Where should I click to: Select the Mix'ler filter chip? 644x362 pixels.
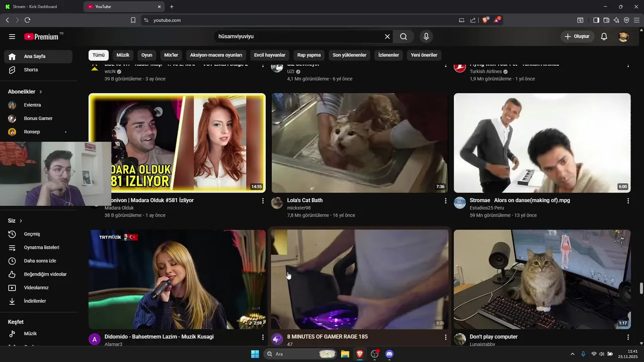coord(171,55)
